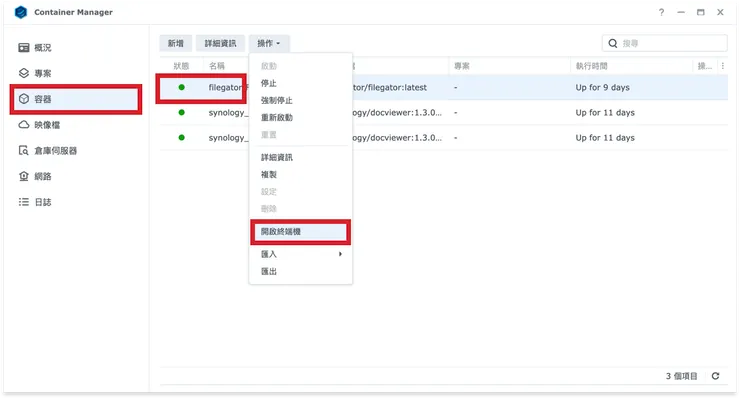Click the 名稱 column header

(x=217, y=66)
